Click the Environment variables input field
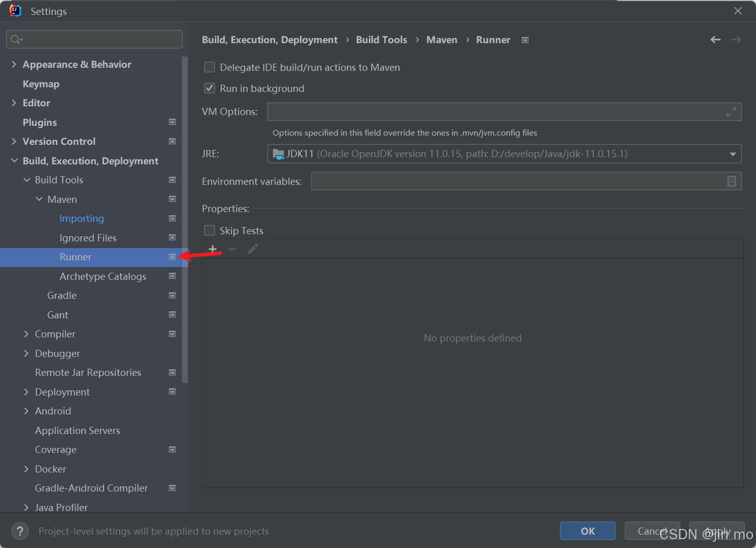Viewport: 756px width, 548px height. tap(526, 181)
